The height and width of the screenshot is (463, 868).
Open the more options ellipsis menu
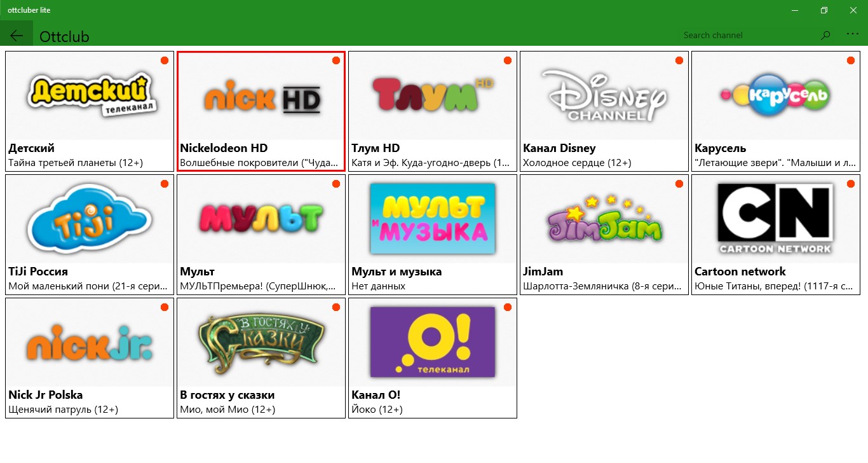point(853,34)
